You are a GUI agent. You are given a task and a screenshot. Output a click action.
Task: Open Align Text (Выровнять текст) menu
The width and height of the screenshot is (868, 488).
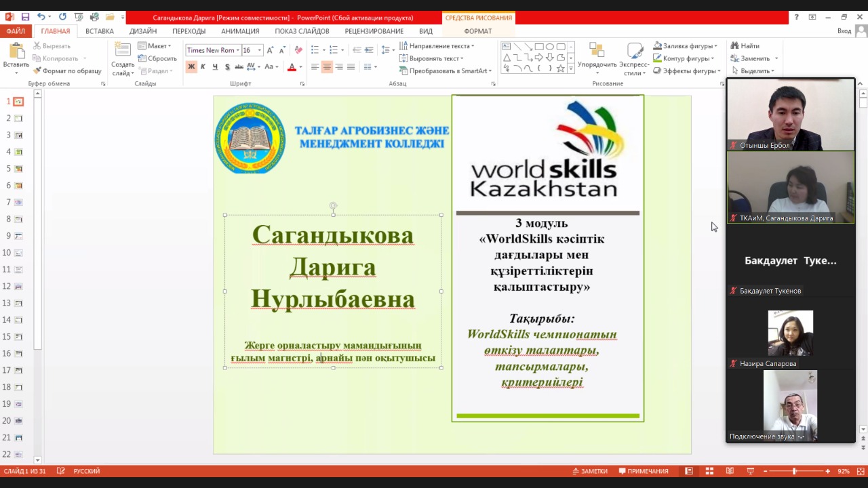[431, 58]
